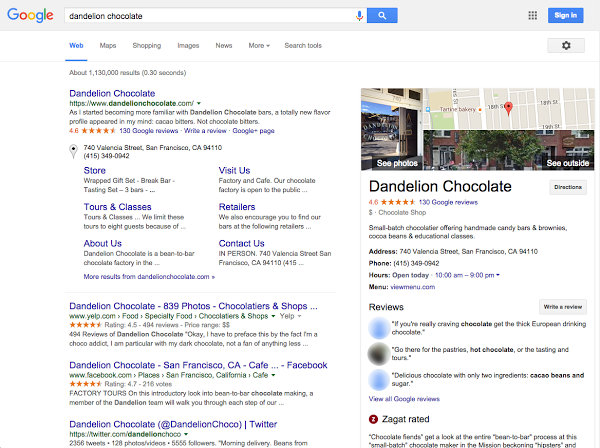The width and height of the screenshot is (600, 448).
Task: Expand arrow next to Facebook result URL
Action: 273,375
